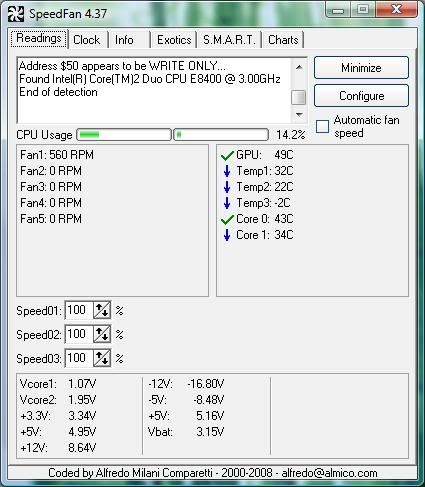Click the Vbat 3.15V reading

pyautogui.click(x=186, y=432)
